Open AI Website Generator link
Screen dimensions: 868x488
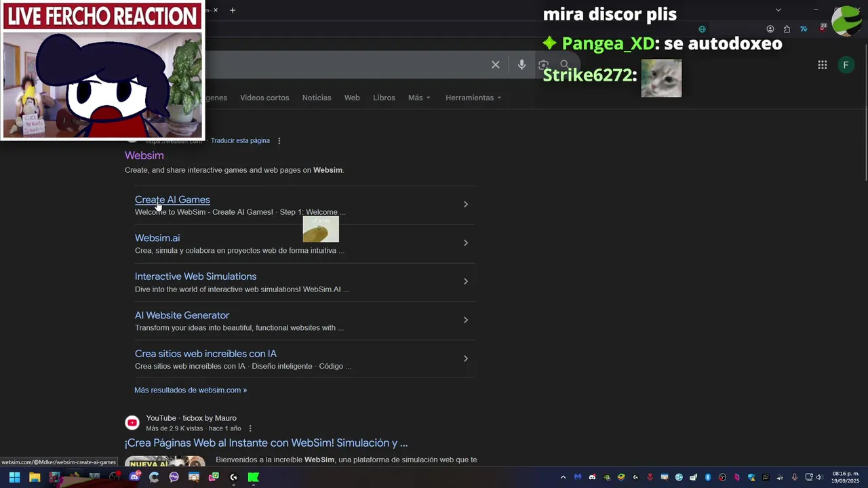pos(182,315)
